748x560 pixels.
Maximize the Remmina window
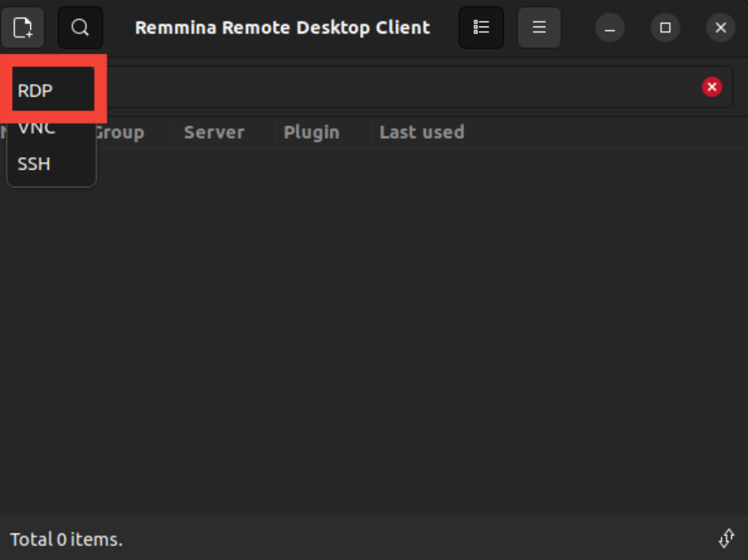(665, 28)
